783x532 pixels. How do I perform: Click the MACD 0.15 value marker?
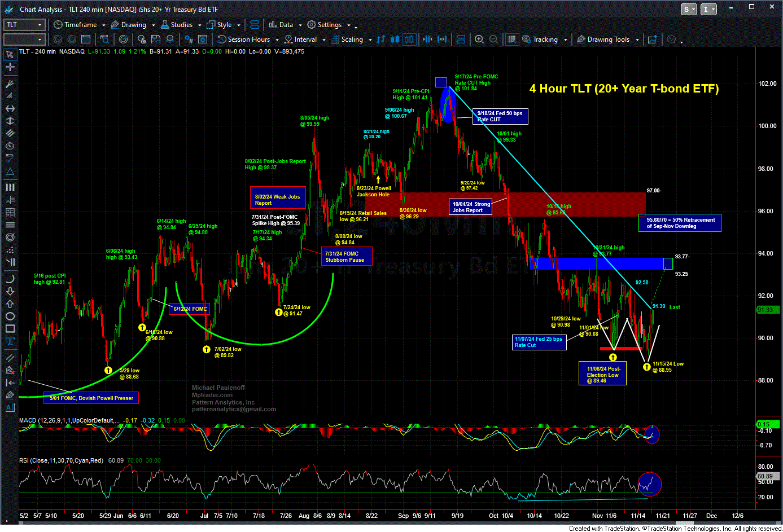(768, 424)
